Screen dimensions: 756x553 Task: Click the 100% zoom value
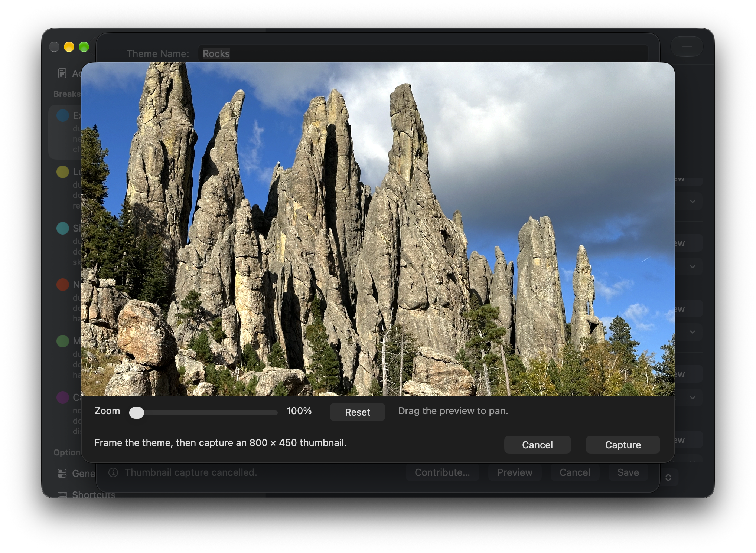click(299, 411)
